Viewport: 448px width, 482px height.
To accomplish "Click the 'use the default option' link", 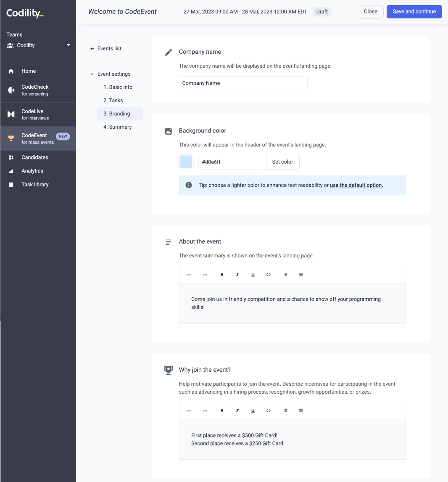I will [356, 185].
